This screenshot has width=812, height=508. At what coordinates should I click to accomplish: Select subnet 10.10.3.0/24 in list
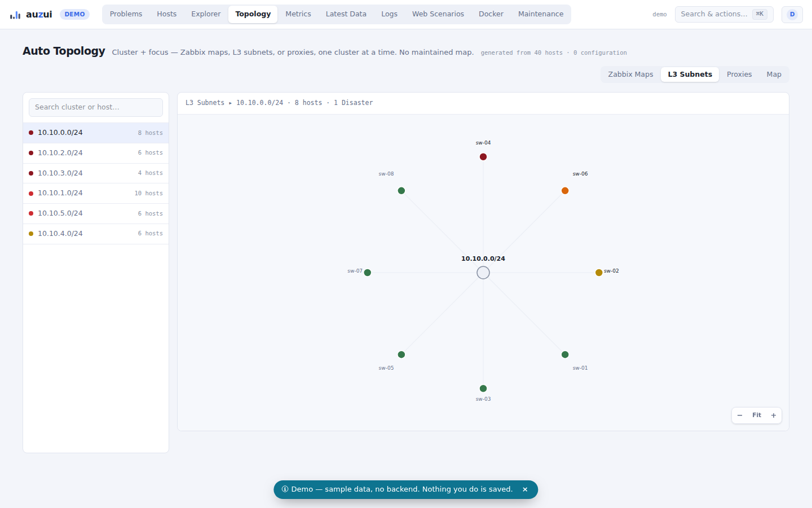click(96, 173)
